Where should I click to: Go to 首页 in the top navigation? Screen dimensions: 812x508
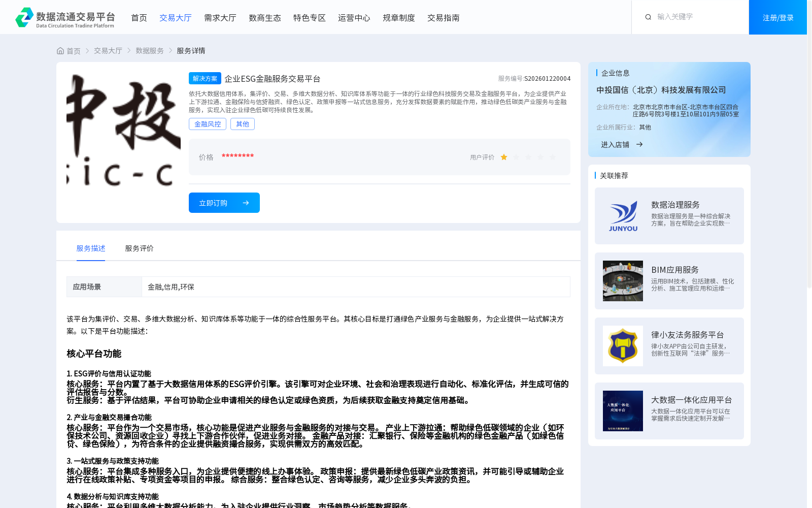(139, 18)
